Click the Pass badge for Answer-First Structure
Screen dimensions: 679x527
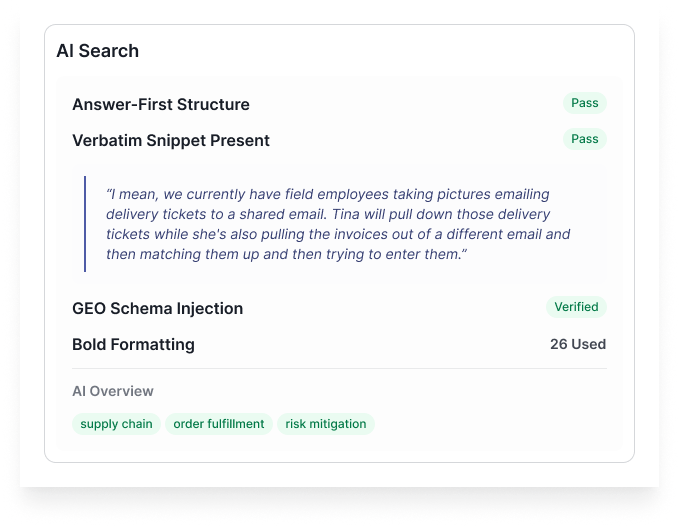click(584, 103)
